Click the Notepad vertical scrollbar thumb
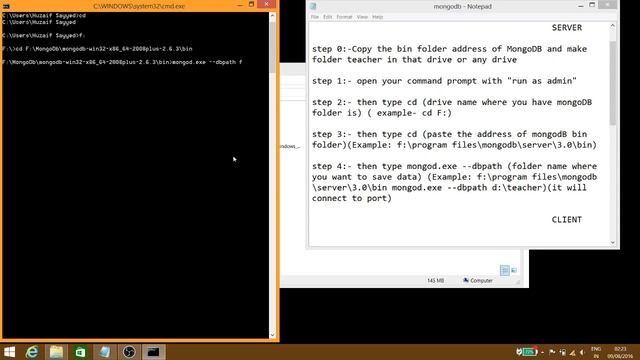This screenshot has width=640, height=360. click(x=613, y=83)
